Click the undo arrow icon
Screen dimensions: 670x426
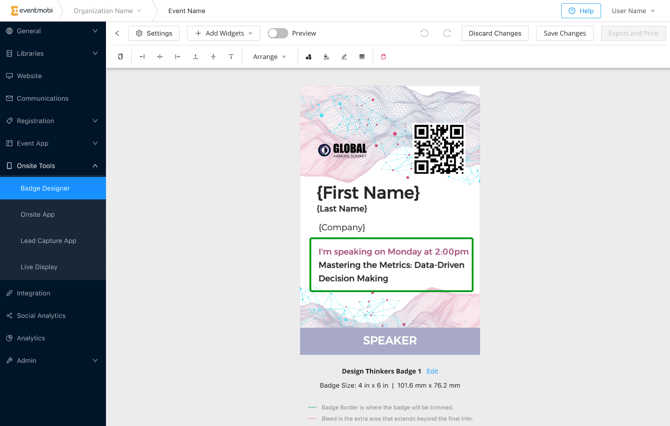coord(424,33)
